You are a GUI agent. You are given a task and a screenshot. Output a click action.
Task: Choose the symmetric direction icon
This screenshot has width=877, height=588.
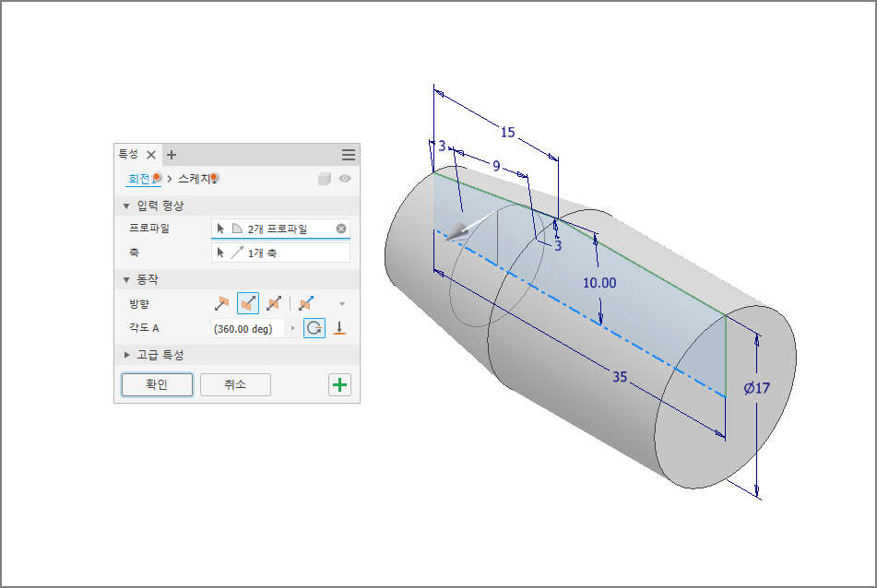(x=274, y=303)
